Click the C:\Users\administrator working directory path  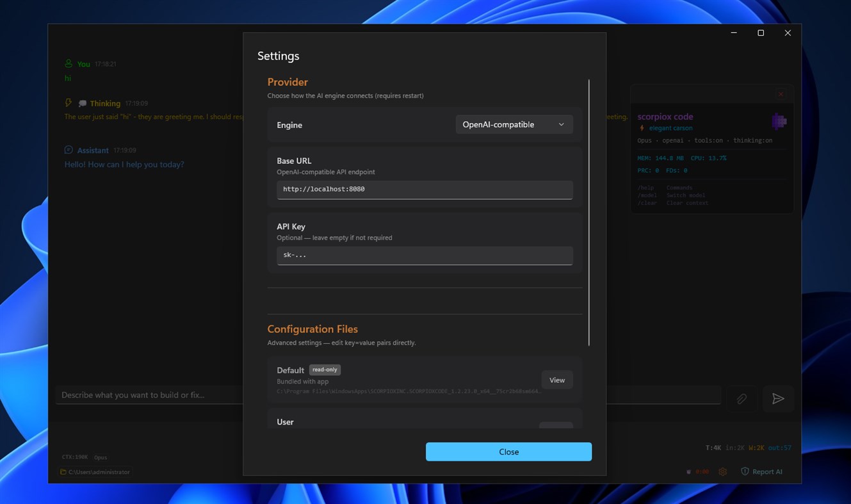click(x=99, y=472)
